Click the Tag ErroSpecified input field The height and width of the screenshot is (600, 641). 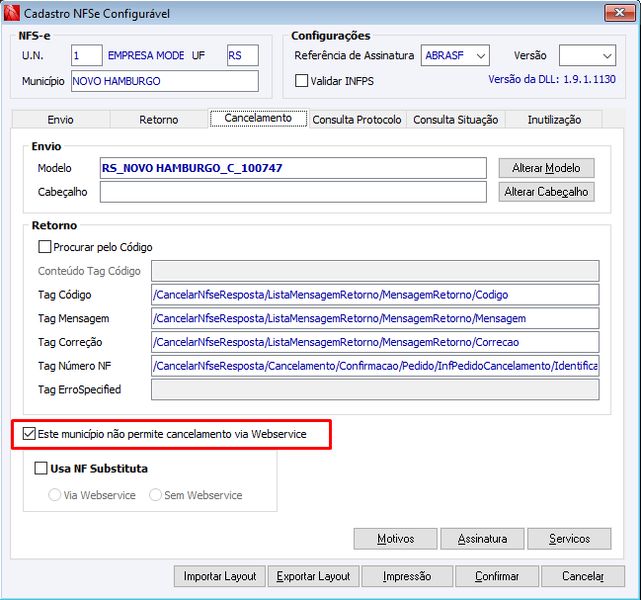[375, 390]
